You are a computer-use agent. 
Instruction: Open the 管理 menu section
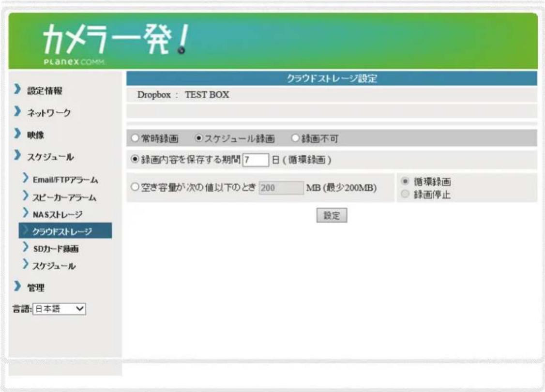pos(36,287)
